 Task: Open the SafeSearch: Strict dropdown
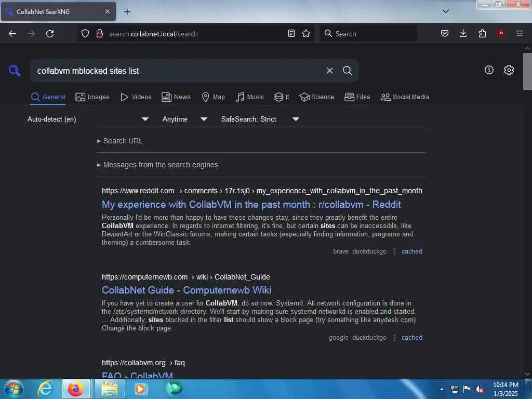tap(260, 119)
